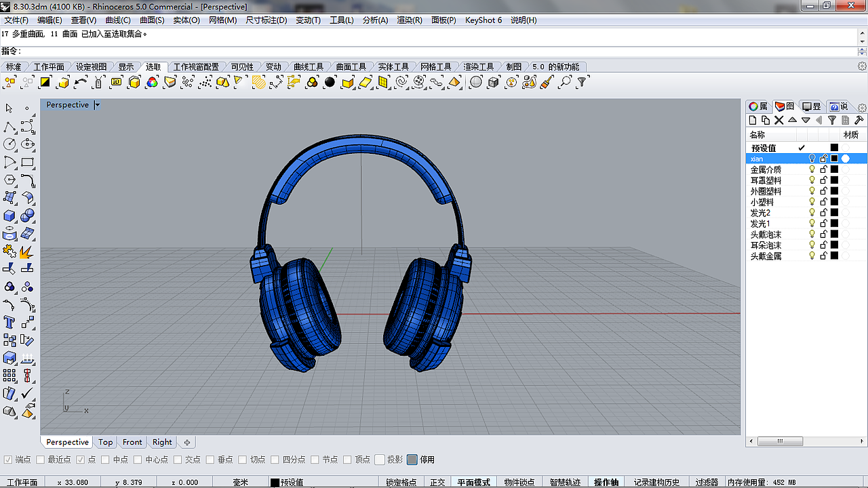Viewport: 868px width, 488px height.
Task: Click the Invert Selection icon
Action: 45,82
